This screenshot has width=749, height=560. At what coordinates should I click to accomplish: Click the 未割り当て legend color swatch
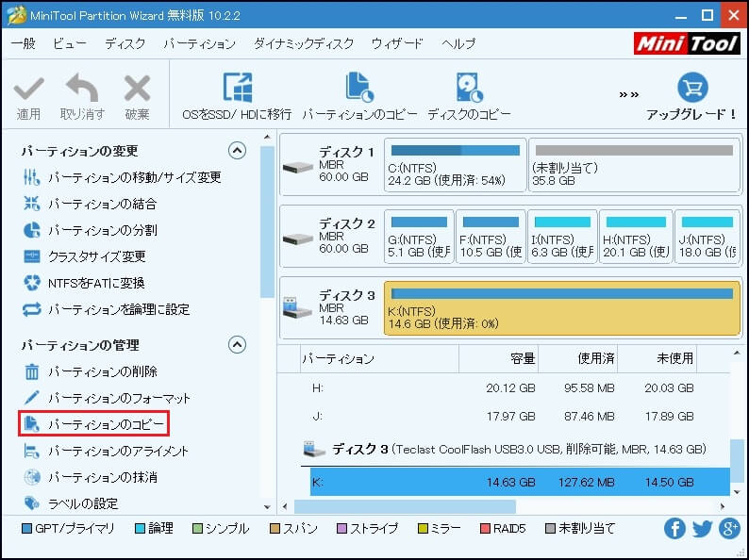[x=550, y=529]
